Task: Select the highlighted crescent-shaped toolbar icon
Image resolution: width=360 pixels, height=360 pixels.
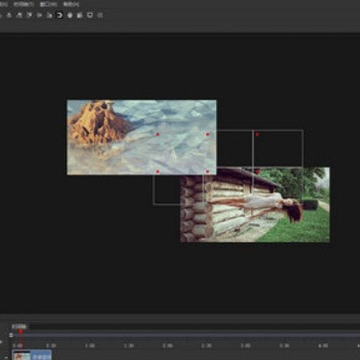Action: coord(60,15)
